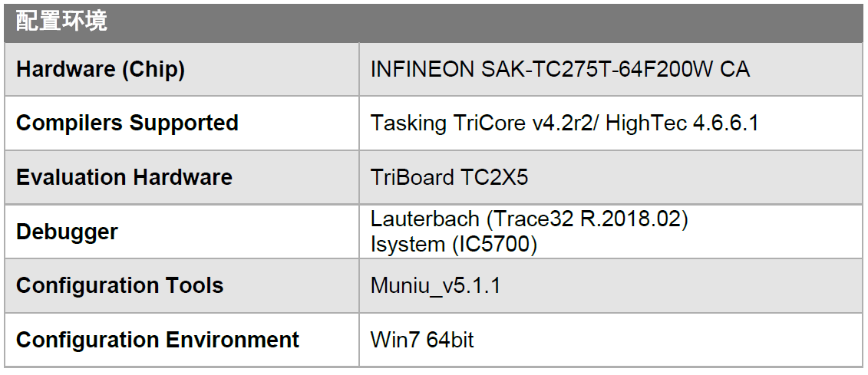Select the Compilers Supported label
The height and width of the screenshot is (375, 868).
pos(127,123)
